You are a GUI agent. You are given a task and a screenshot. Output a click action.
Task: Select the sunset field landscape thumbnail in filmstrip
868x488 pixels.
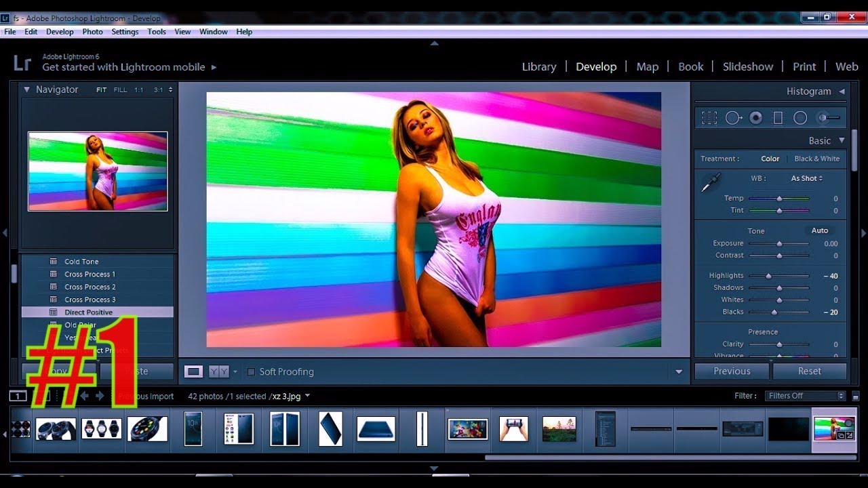[x=559, y=429]
